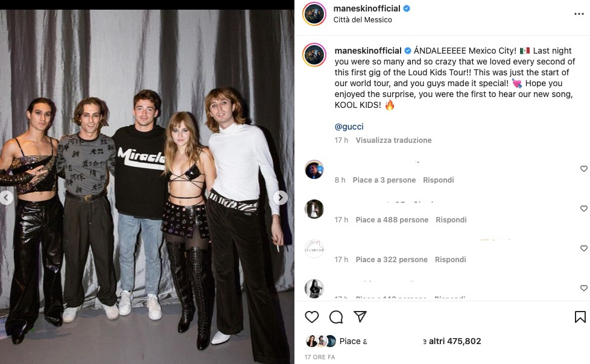Go to next photo with right arrow
590x364 pixels.
click(281, 198)
